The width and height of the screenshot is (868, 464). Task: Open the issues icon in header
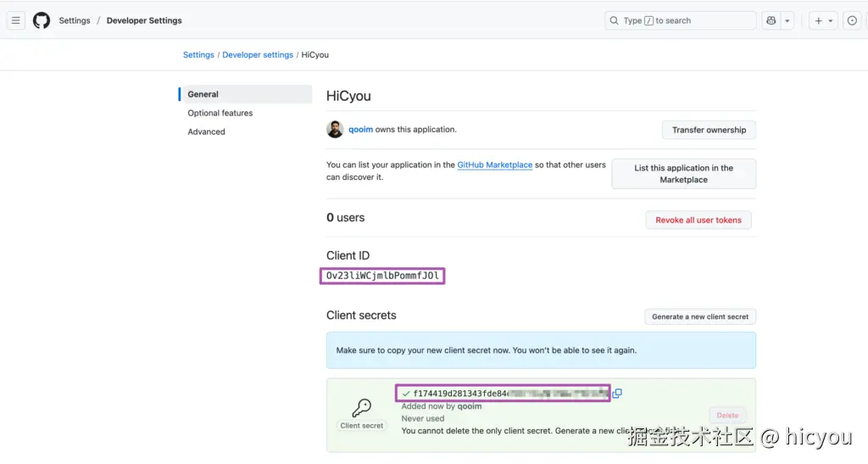(x=852, y=20)
